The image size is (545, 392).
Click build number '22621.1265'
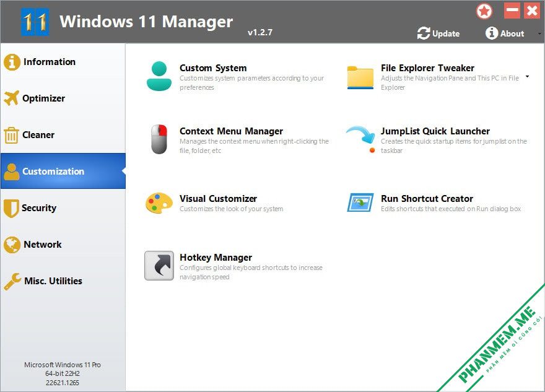point(63,383)
